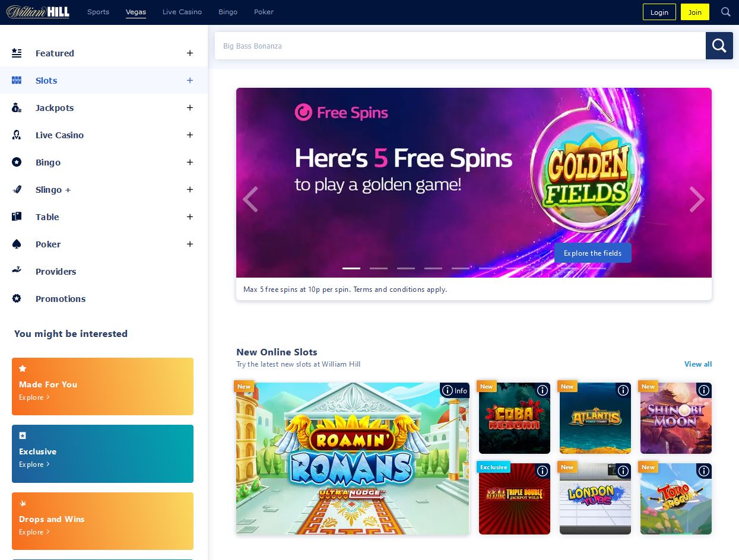Open the Roamin' Romans game thumbnail

point(353,459)
